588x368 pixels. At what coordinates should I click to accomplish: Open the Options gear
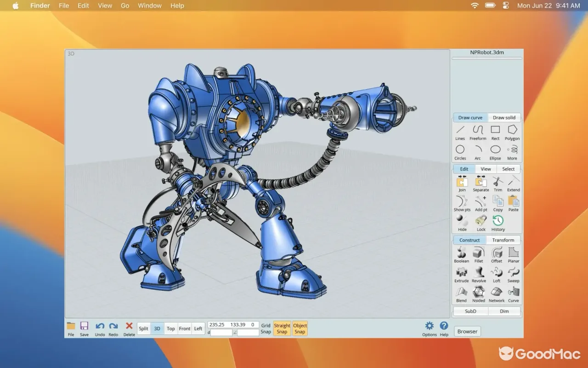point(430,329)
